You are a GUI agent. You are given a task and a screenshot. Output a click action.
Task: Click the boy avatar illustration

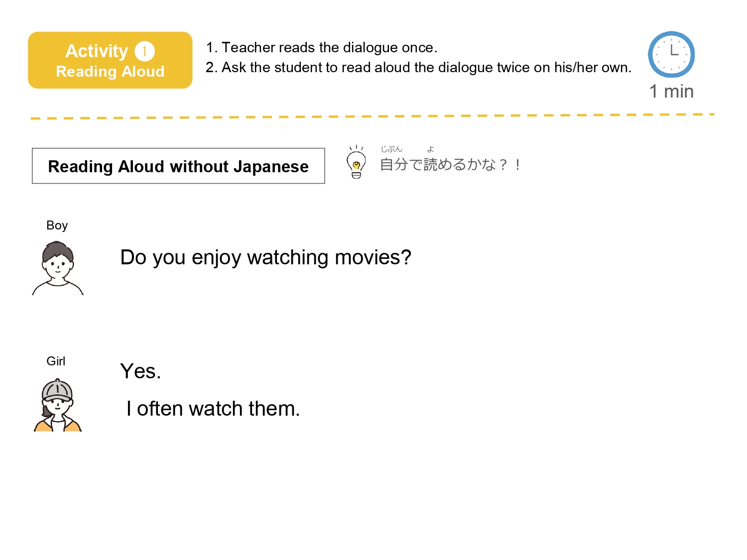pos(58,269)
